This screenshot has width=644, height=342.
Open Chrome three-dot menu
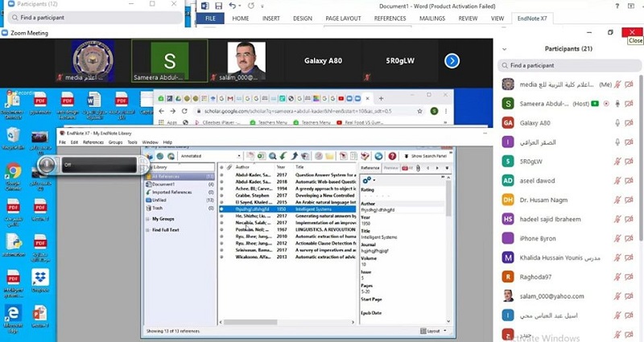[x=446, y=111]
